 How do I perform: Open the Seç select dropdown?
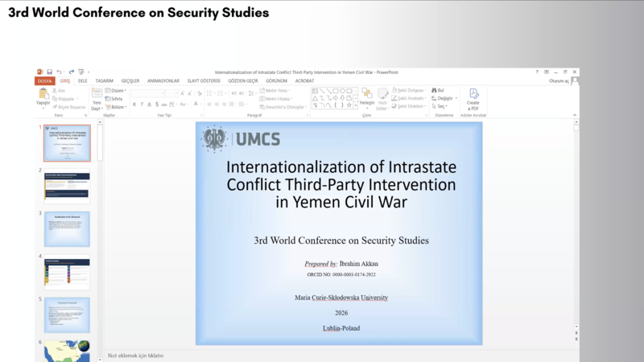tap(440, 106)
